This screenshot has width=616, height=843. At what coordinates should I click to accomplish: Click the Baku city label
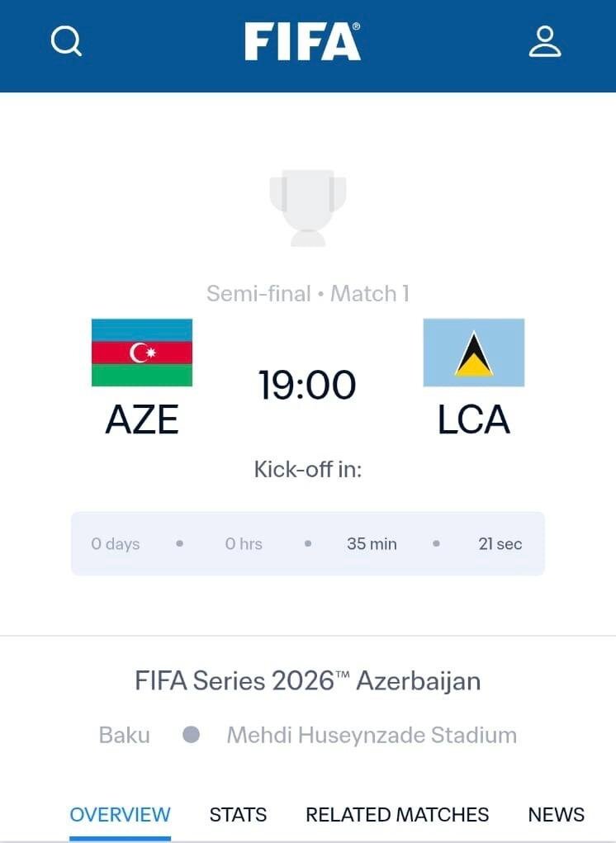[125, 735]
